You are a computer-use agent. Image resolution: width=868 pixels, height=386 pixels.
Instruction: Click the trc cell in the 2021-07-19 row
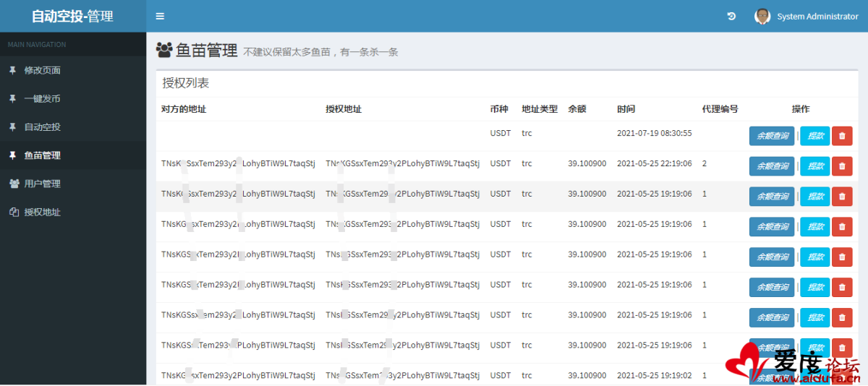point(527,134)
